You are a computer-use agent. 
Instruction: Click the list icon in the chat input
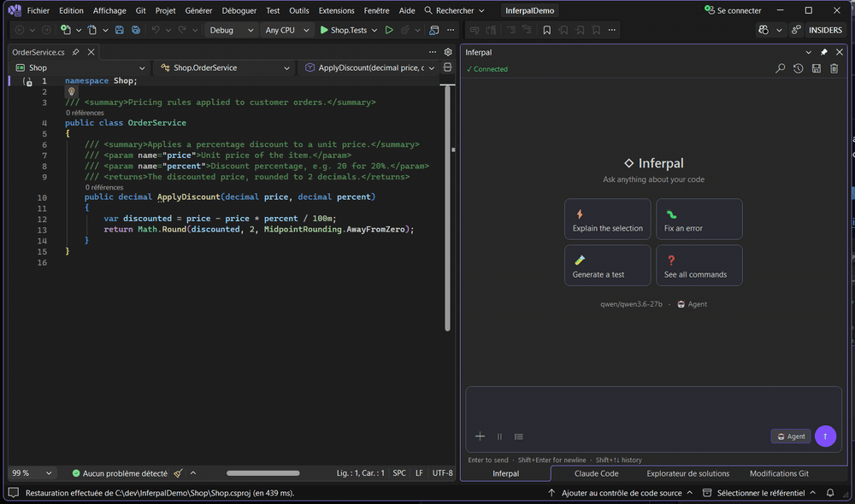(519, 437)
